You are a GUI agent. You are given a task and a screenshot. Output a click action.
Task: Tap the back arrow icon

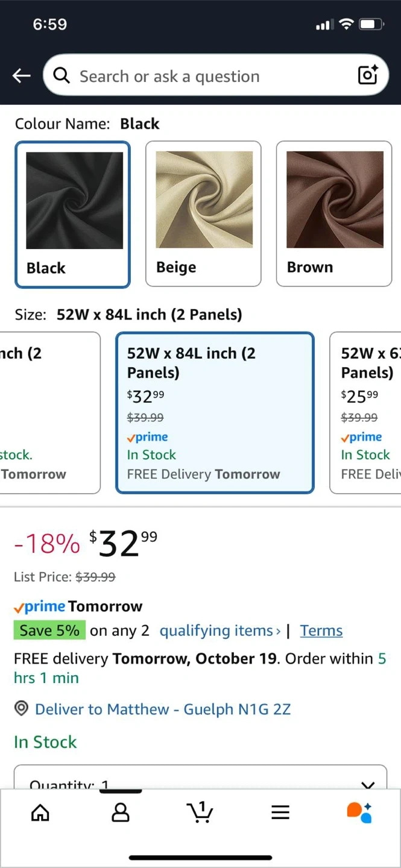pyautogui.click(x=22, y=76)
